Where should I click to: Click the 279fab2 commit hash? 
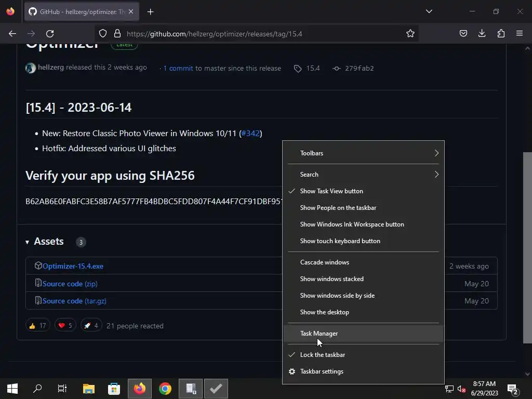click(x=360, y=68)
